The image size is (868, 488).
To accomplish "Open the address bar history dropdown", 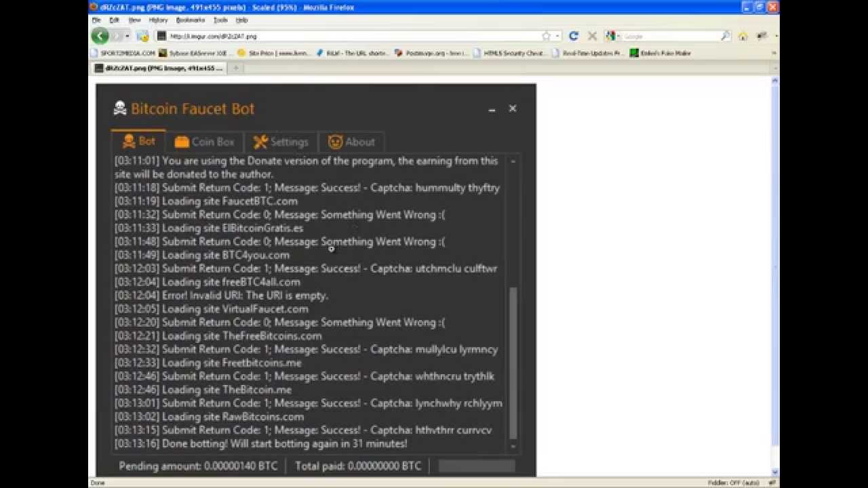I will pos(558,36).
